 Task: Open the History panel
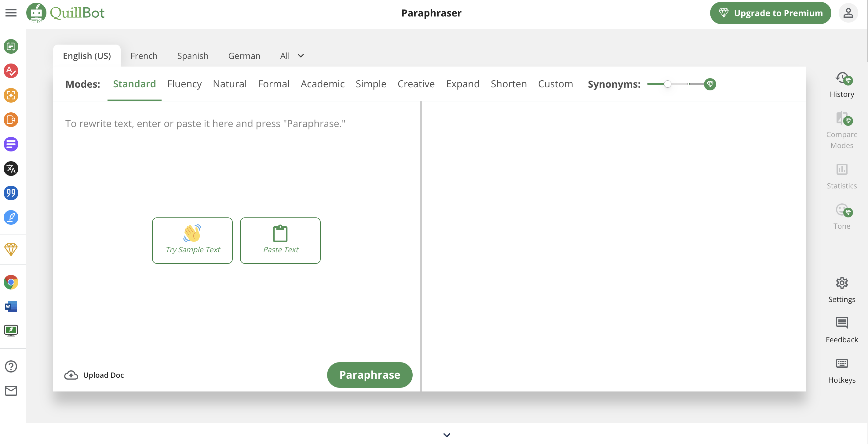pos(842,85)
